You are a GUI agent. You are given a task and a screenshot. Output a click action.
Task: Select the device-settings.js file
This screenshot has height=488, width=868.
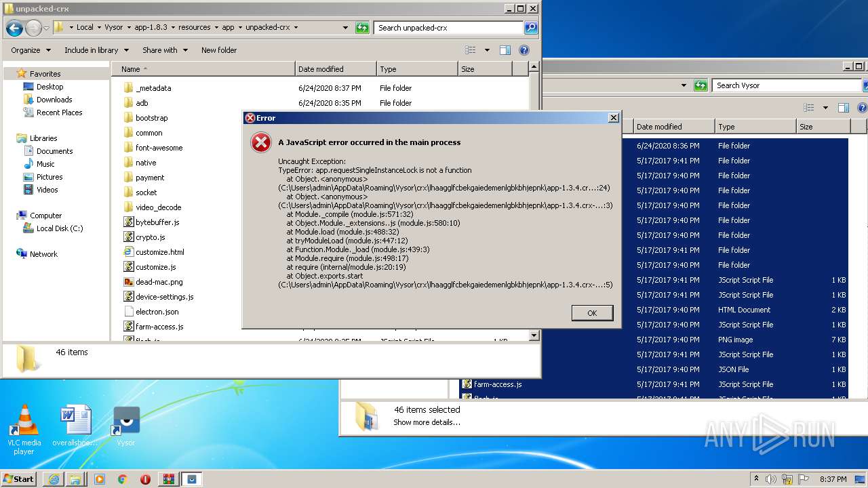(x=164, y=297)
